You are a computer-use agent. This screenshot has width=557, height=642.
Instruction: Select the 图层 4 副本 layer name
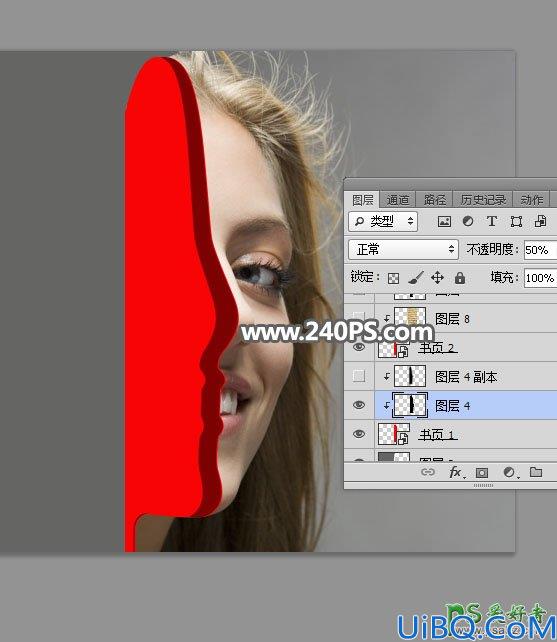click(x=466, y=377)
